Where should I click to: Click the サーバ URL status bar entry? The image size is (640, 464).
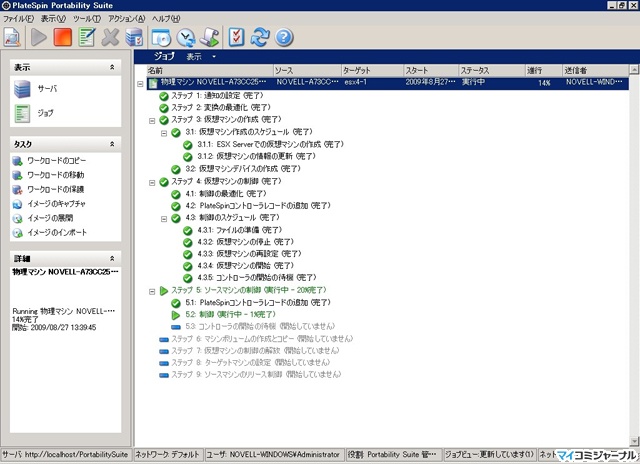tap(65, 454)
